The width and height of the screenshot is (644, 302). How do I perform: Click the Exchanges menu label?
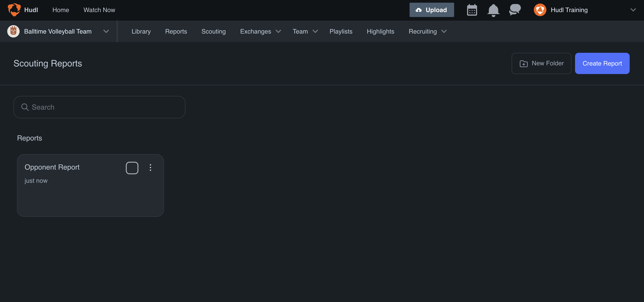click(x=255, y=32)
